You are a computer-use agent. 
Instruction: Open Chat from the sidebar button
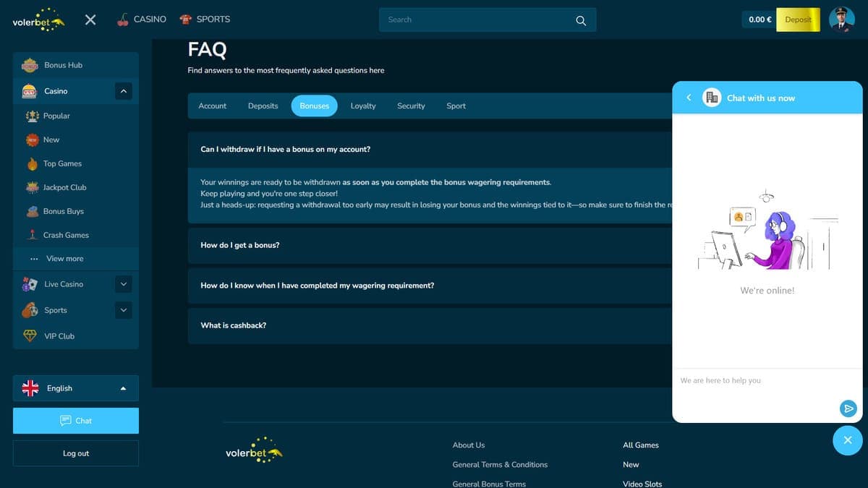(x=76, y=421)
